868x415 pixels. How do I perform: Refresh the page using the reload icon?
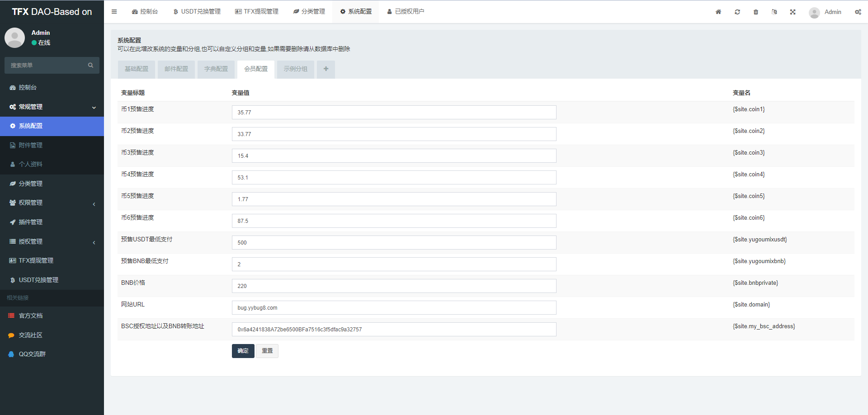pyautogui.click(x=737, y=12)
